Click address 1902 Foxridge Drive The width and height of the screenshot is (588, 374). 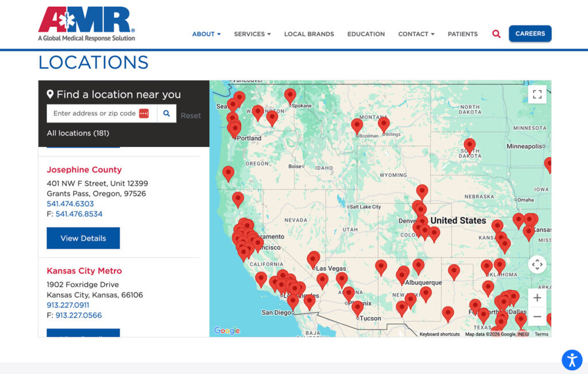click(83, 285)
